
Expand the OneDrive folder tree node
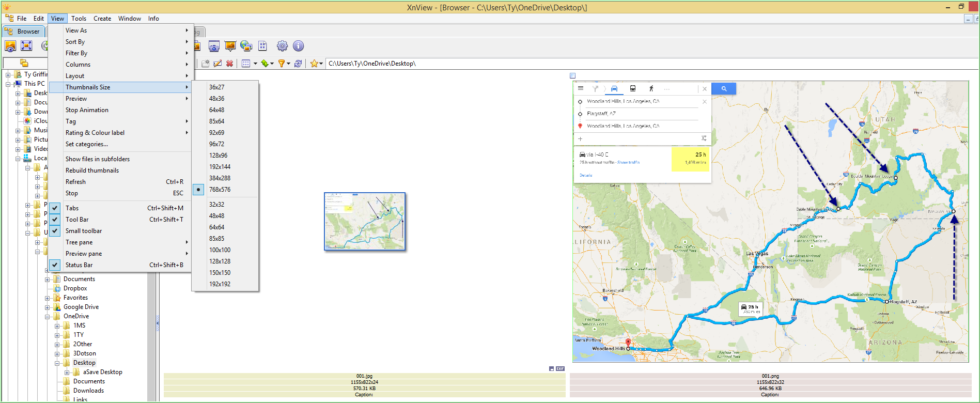[48, 316]
